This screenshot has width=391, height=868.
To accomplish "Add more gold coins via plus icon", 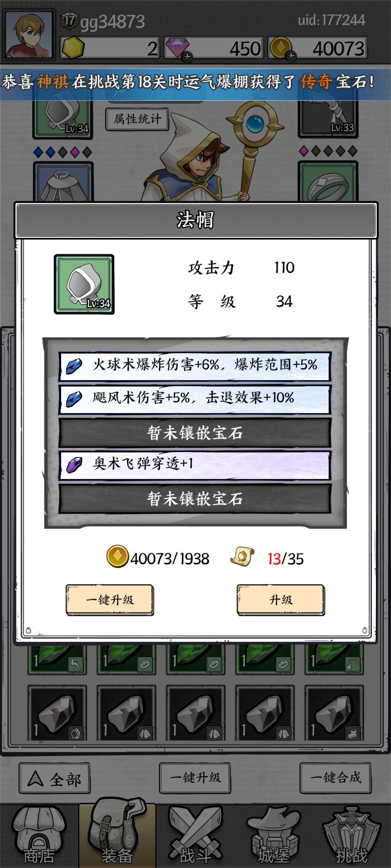I will pos(291,56).
